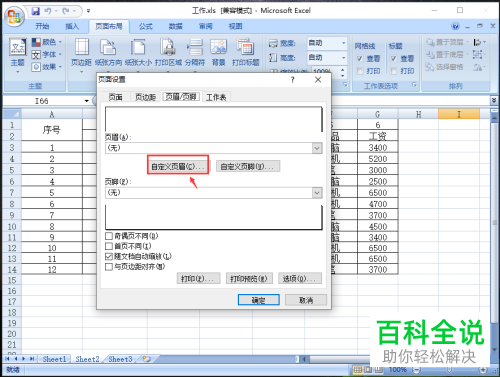
Task: Enable 首页不同(I) checkbox
Action: tap(109, 246)
